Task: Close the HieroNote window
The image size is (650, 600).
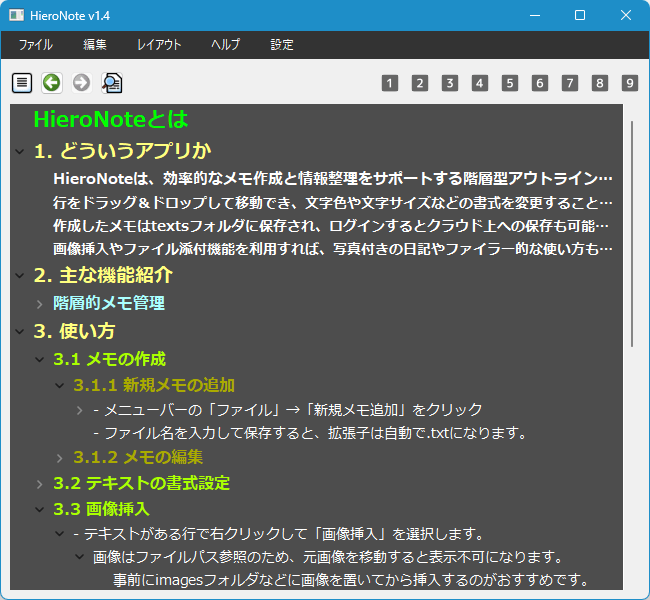Action: pyautogui.click(x=626, y=15)
